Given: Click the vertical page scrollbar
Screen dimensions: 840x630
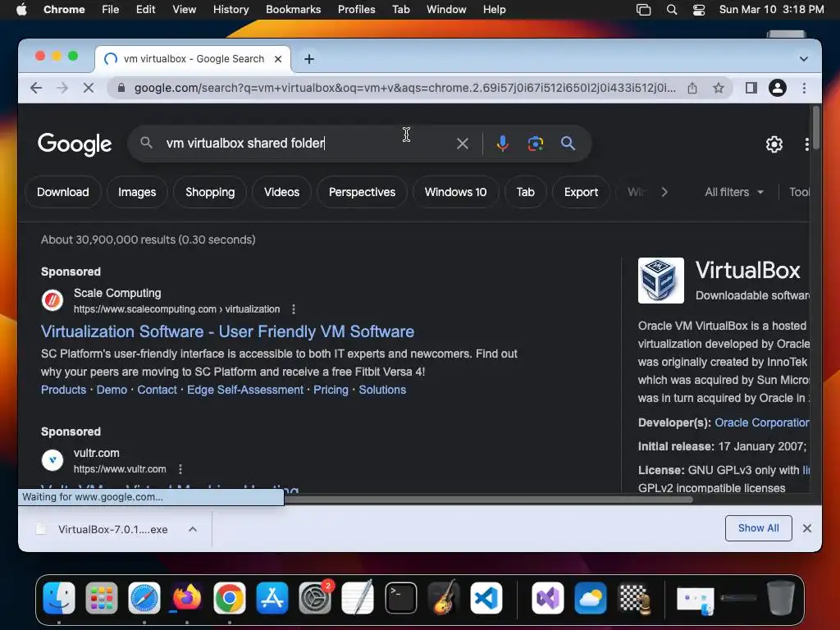Looking at the screenshot, I should pos(815,129).
